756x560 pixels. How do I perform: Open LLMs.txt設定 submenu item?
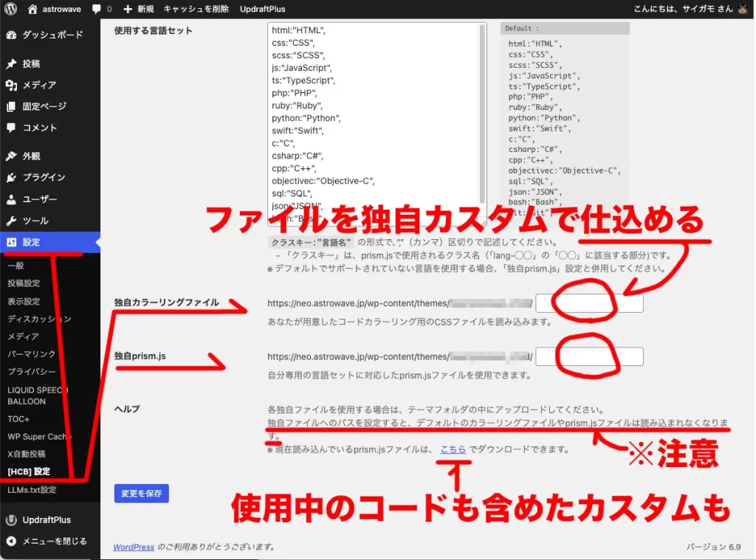[32, 490]
